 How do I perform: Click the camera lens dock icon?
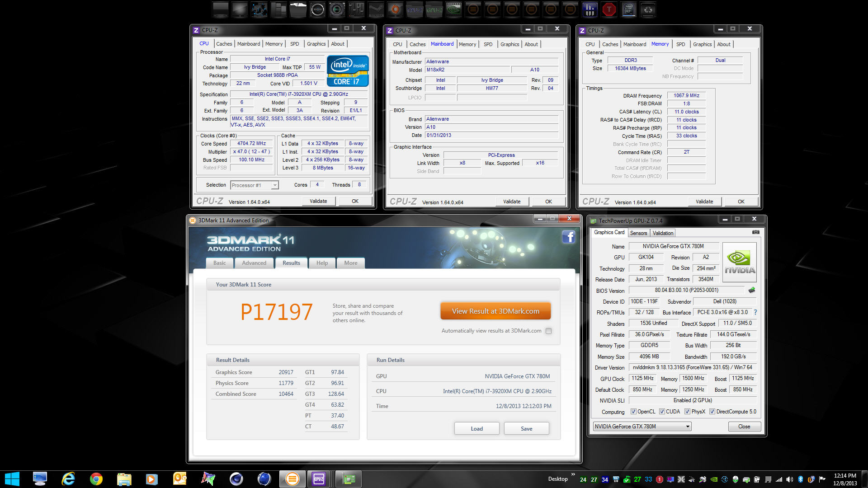[337, 9]
